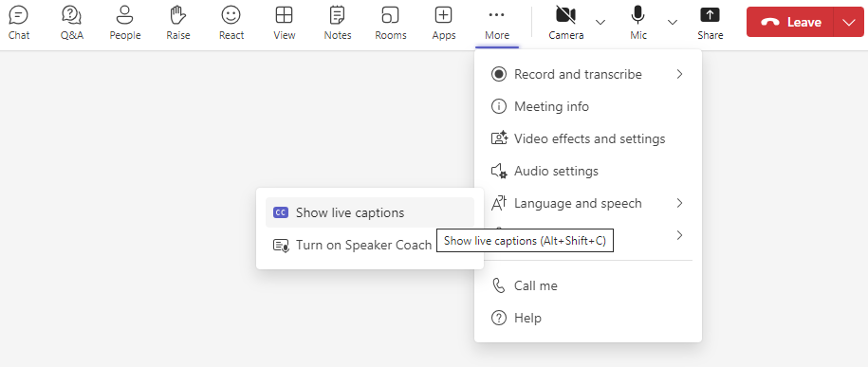Open Record and transcribe submenu
Image resolution: width=868 pixels, height=367 pixels.
tap(588, 74)
